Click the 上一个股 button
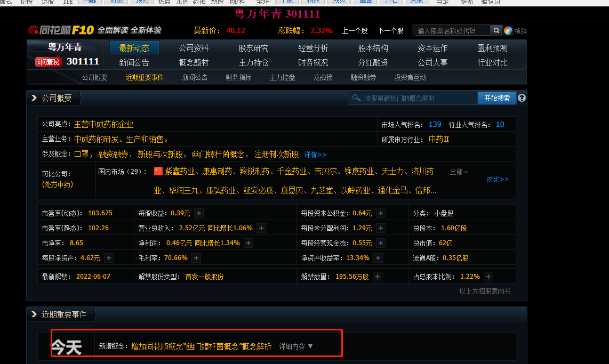The height and width of the screenshot is (364, 609). coord(355,30)
